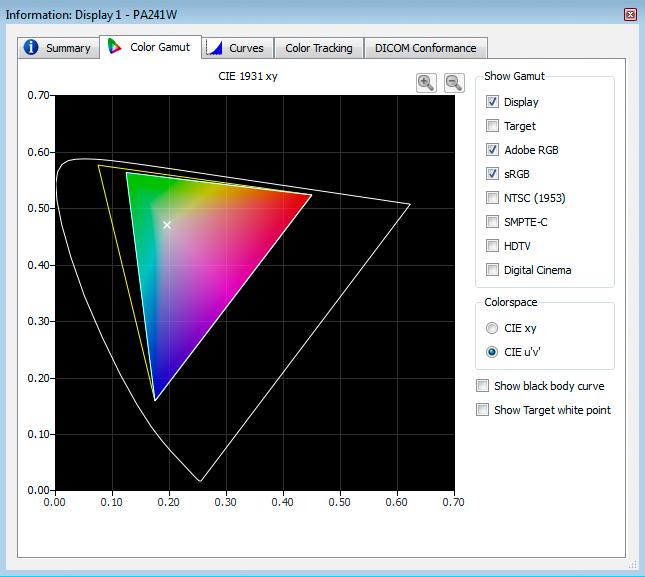
Task: Go to the DICOM Conformance tab
Action: pos(426,48)
